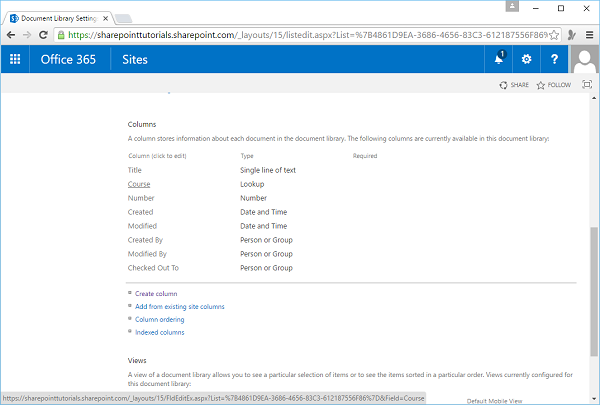Click the user profile picture
600x405 pixels.
pyautogui.click(x=584, y=59)
